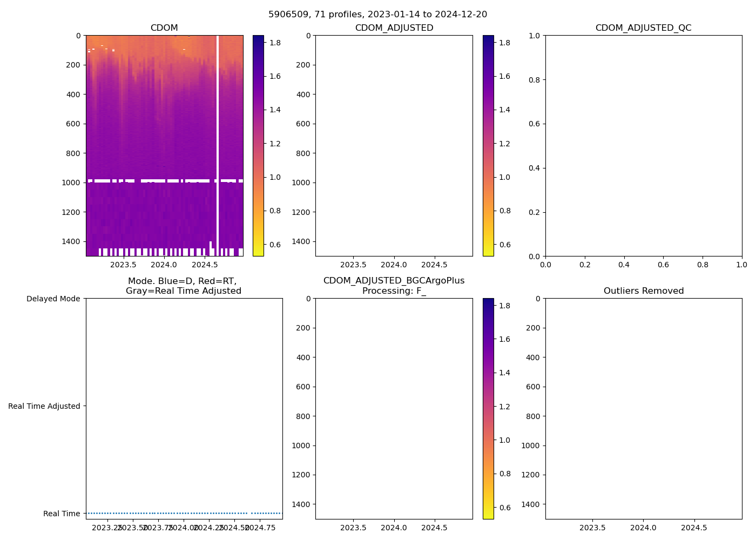Image resolution: width=756 pixels, height=540 pixels.
Task: Click the CDOM_ADJUSTED plot title
Action: pyautogui.click(x=394, y=28)
